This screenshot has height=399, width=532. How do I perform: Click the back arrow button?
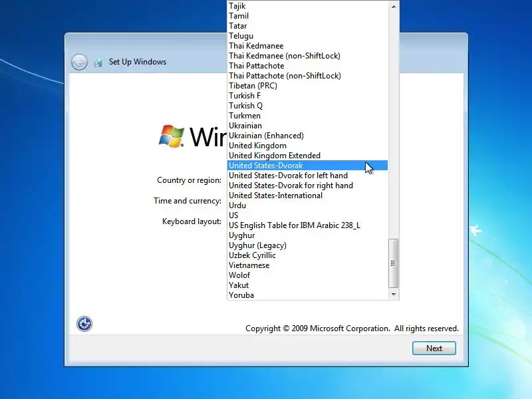tap(79, 62)
